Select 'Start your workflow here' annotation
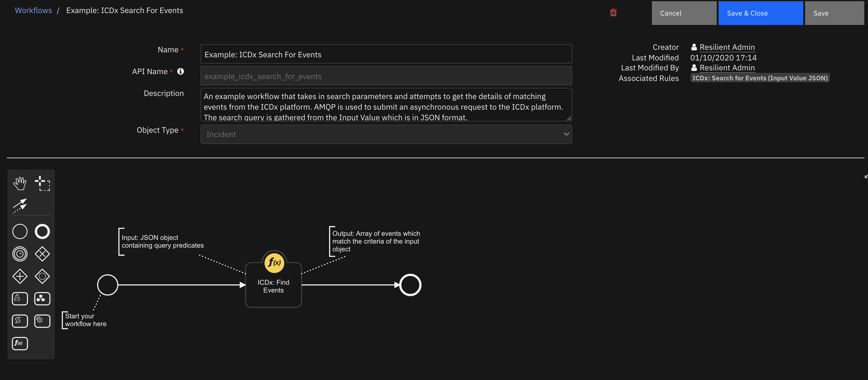 [x=85, y=320]
